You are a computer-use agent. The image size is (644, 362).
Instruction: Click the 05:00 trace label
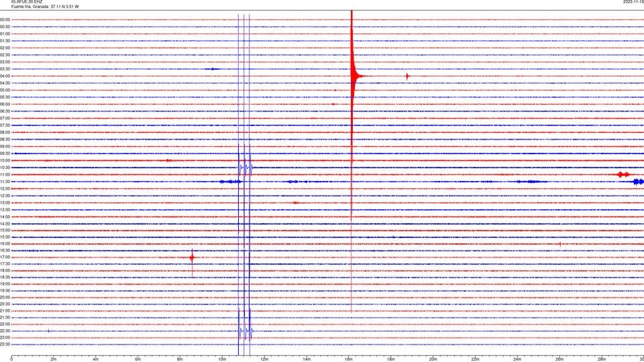5,90
